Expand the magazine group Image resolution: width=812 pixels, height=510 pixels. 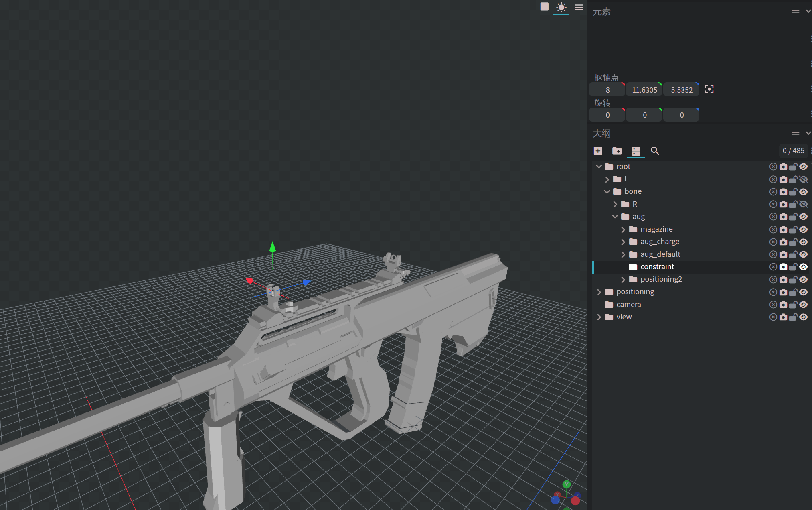[x=623, y=230]
